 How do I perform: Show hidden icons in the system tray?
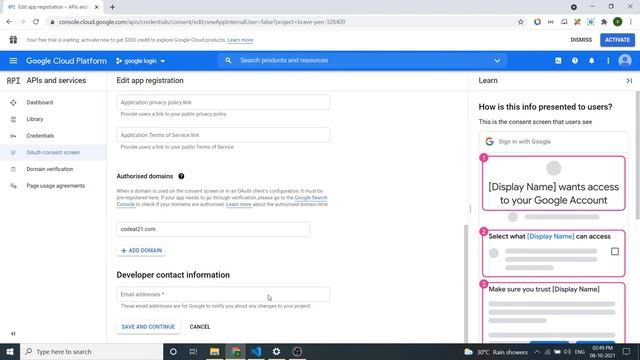point(537,352)
